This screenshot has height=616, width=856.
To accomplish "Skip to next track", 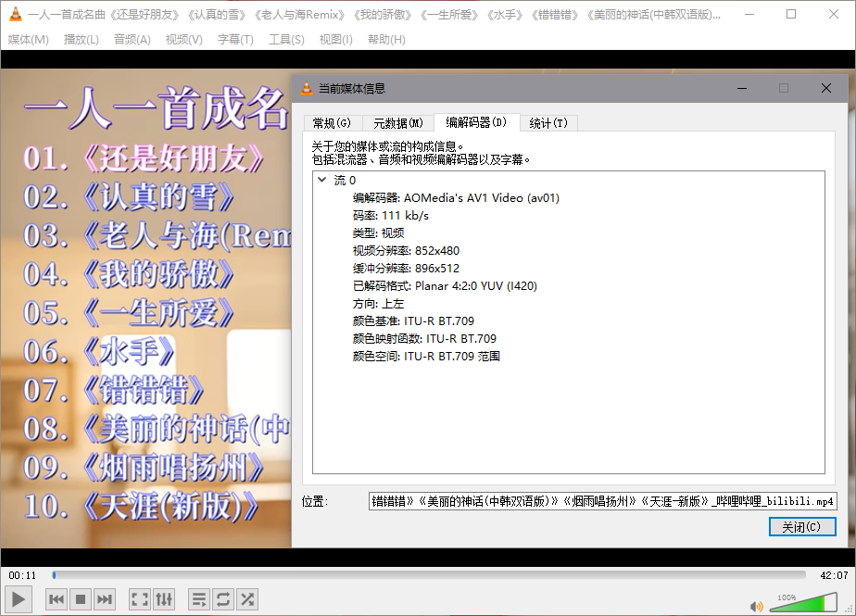I will [105, 599].
